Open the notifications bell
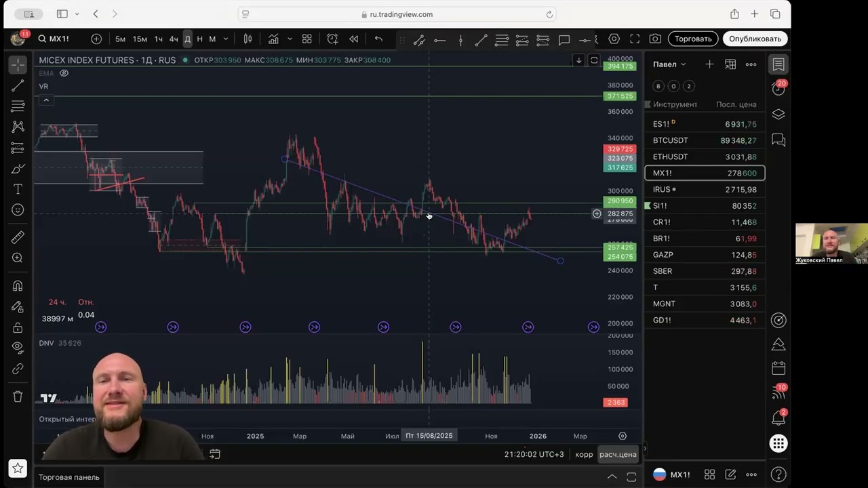 (778, 418)
